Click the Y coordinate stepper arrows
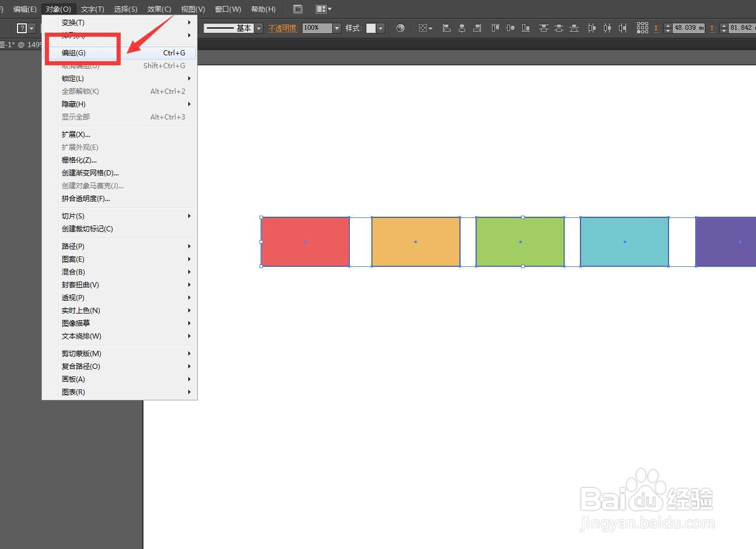 point(724,28)
